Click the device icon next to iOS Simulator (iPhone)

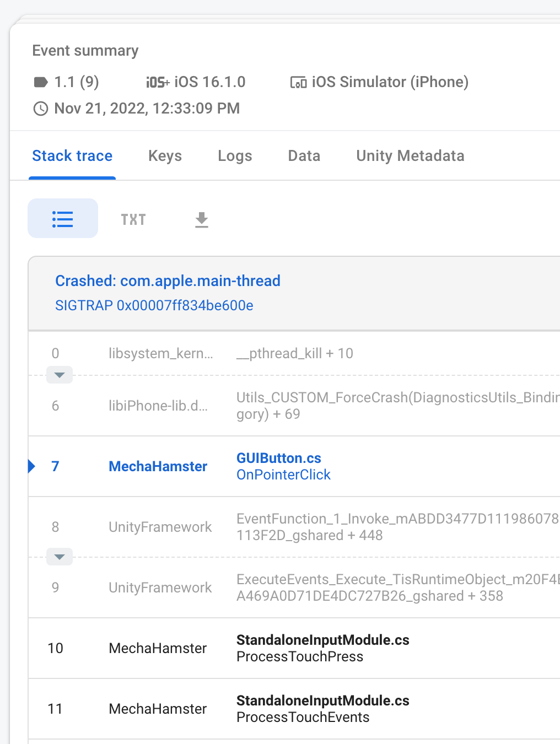coord(298,82)
